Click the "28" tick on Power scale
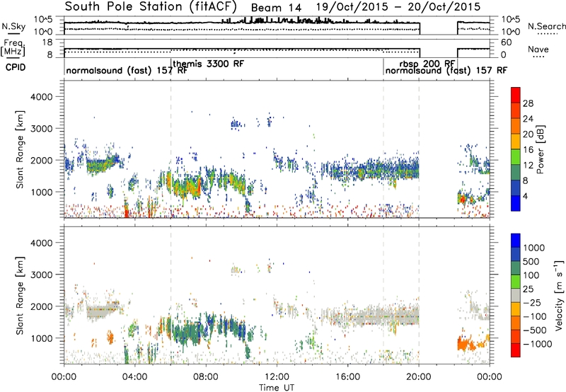The height and width of the screenshot is (392, 566). tap(528, 103)
